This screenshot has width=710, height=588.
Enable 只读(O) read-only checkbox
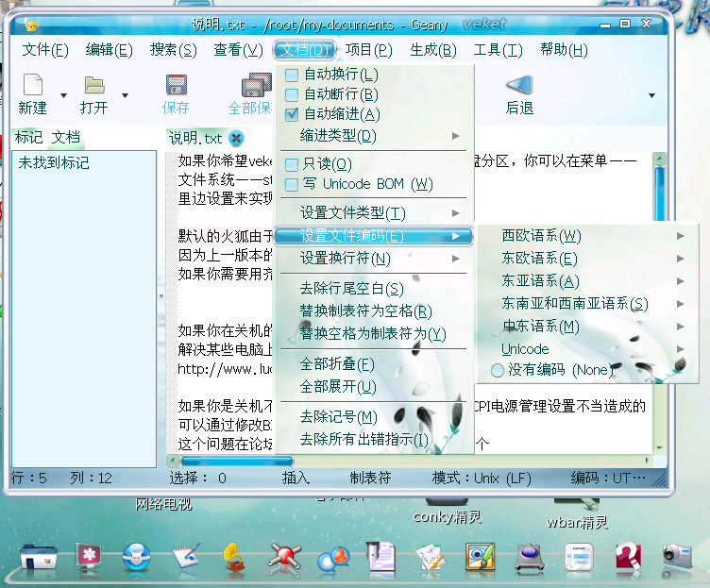[x=292, y=164]
